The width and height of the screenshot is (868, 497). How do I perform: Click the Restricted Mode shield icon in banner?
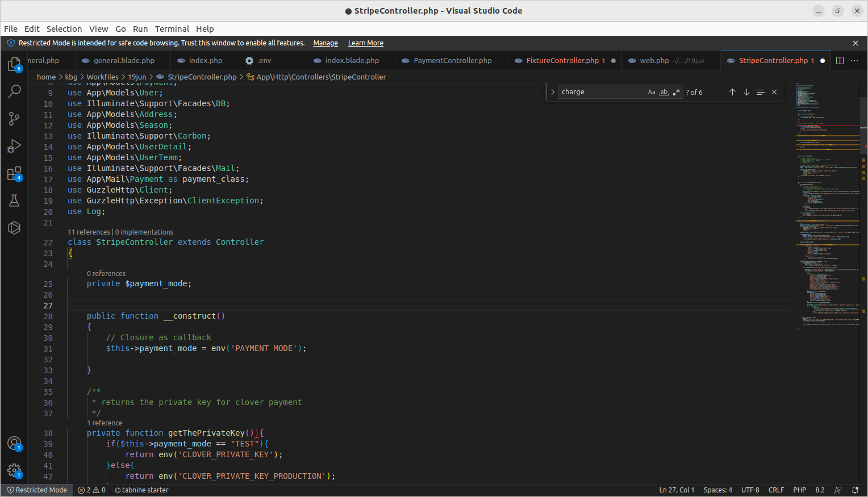click(10, 43)
